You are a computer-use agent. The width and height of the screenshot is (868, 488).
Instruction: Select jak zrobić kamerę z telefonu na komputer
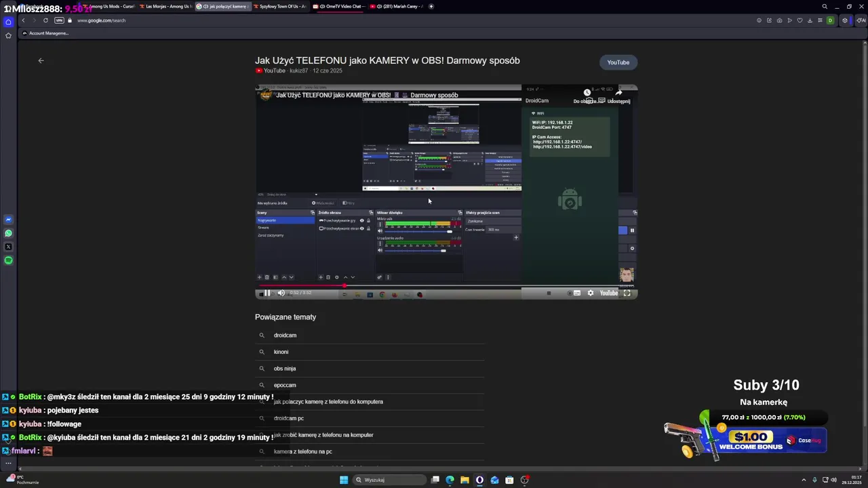pyautogui.click(x=370, y=435)
